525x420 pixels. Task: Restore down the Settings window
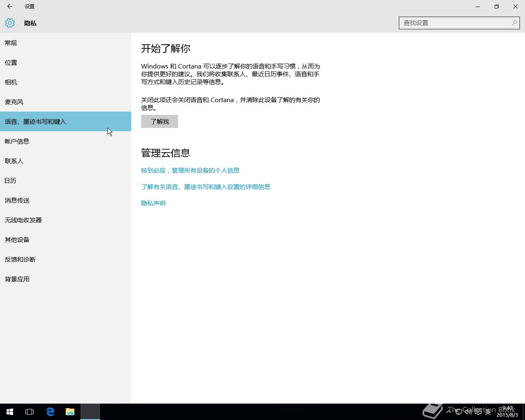click(497, 7)
